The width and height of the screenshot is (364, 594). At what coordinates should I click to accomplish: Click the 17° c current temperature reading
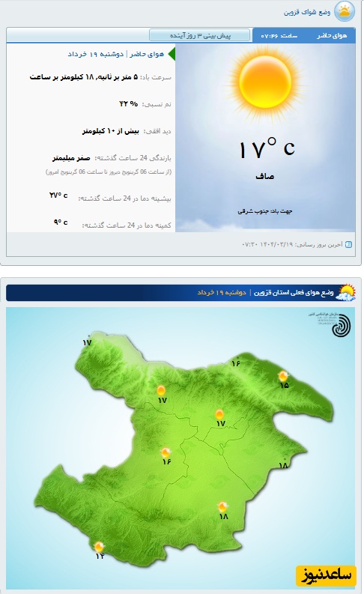(267, 148)
